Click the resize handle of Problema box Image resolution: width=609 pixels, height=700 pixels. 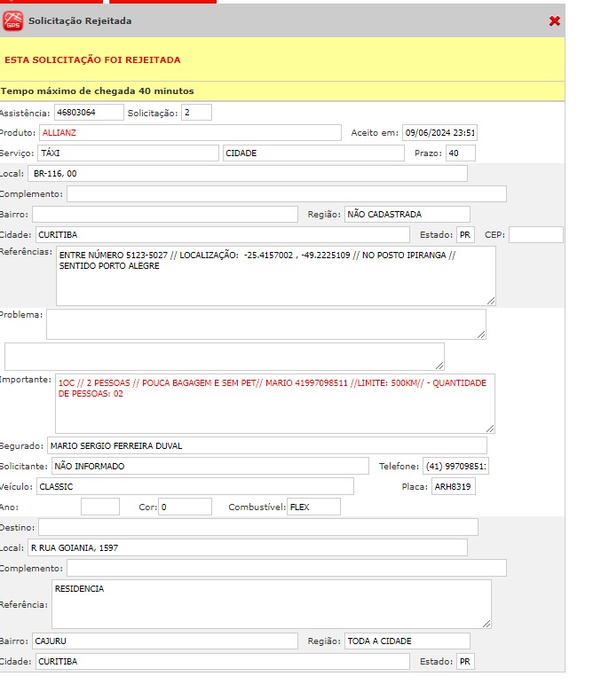click(481, 334)
